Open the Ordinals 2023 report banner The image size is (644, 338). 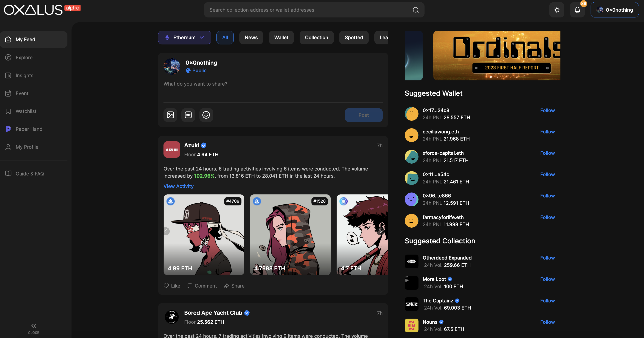click(x=497, y=56)
